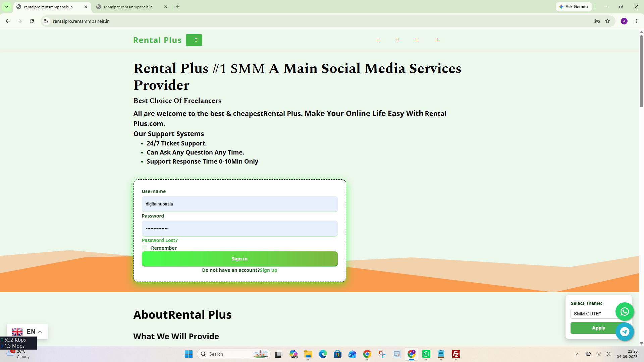Open File Explorer from the taskbar
This screenshot has height=362, width=644.
[308, 354]
